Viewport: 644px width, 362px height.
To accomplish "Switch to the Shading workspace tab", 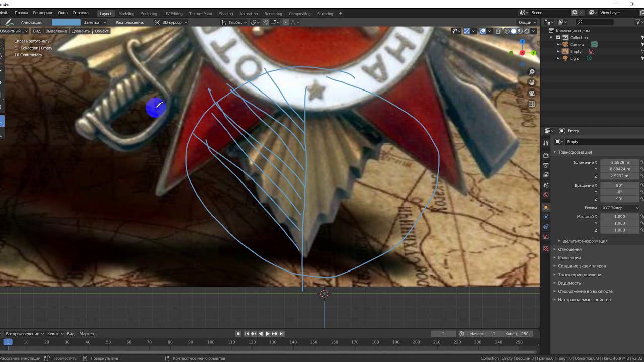I will [226, 14].
